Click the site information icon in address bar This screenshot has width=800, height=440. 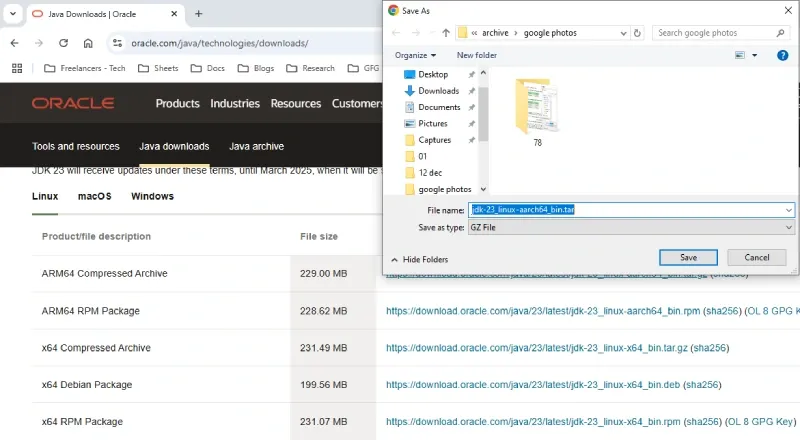point(117,43)
